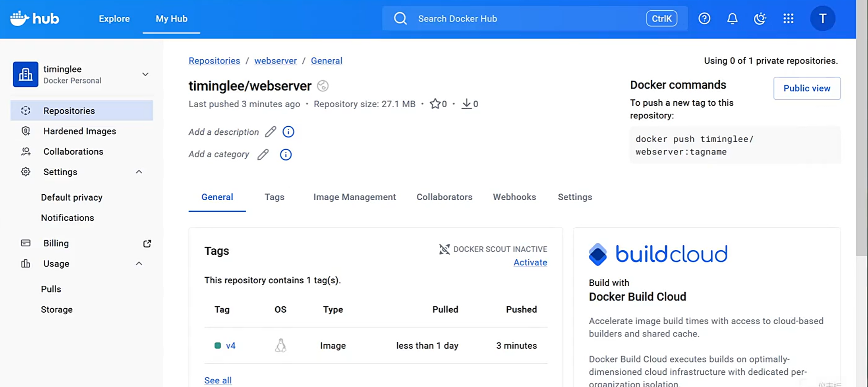The image size is (868, 387).
Task: Click the Settings gear icon in sidebar
Action: (x=26, y=172)
